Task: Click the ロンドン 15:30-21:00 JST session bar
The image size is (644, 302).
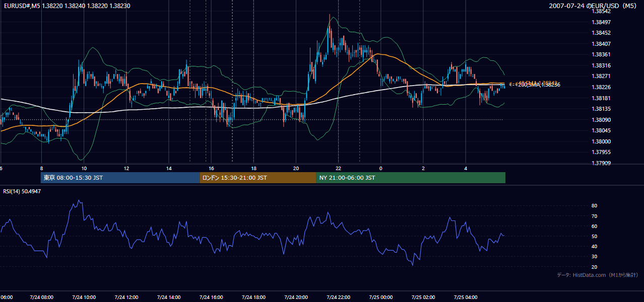Action: 258,178
